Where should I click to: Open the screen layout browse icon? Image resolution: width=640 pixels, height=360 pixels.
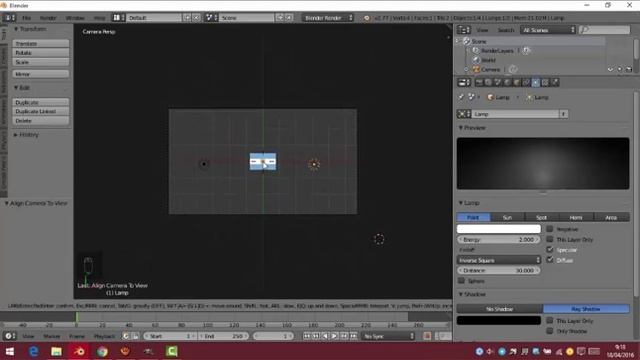[x=119, y=18]
